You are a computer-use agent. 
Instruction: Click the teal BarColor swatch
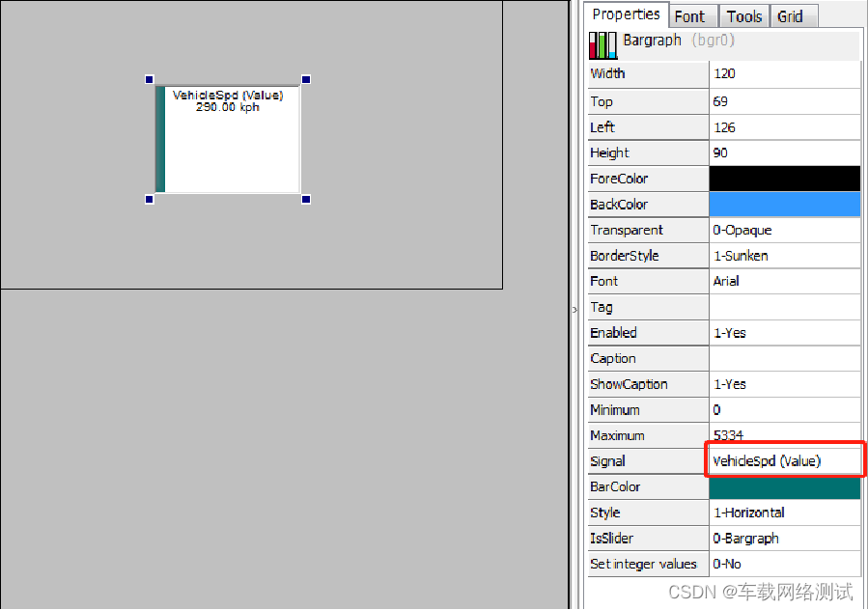pyautogui.click(x=784, y=486)
